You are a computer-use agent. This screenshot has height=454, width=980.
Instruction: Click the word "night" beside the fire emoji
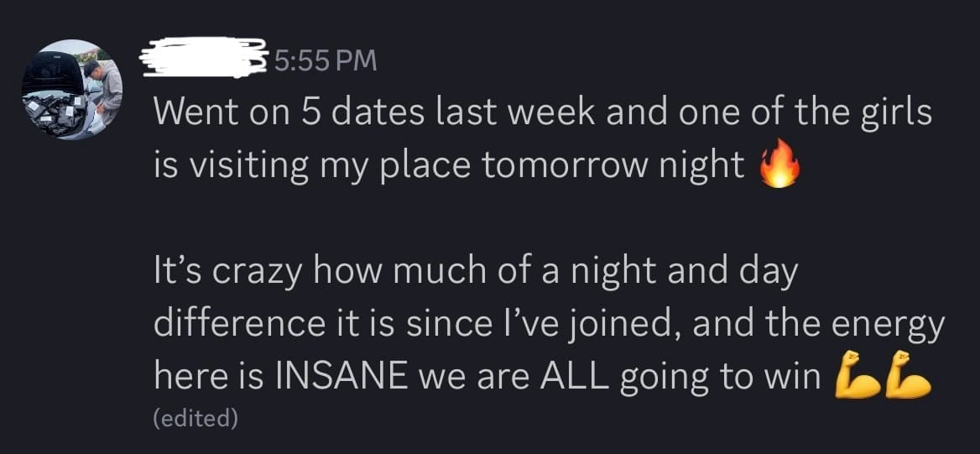pos(701,166)
